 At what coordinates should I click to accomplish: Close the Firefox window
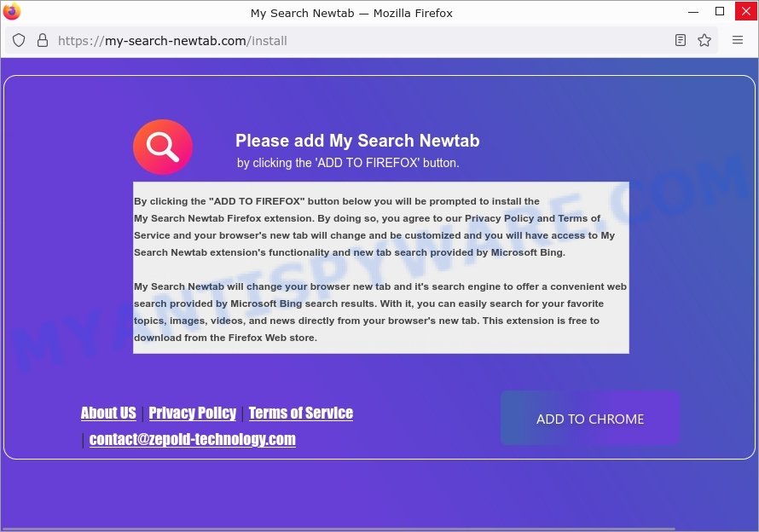click(746, 11)
